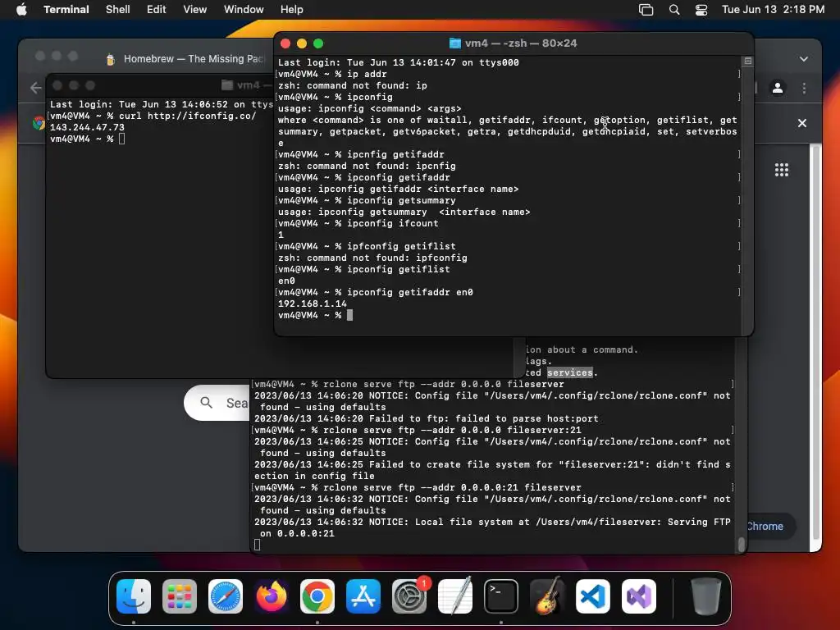This screenshot has width=840, height=630.
Task: Open Chrome profile avatar menu
Action: [778, 88]
